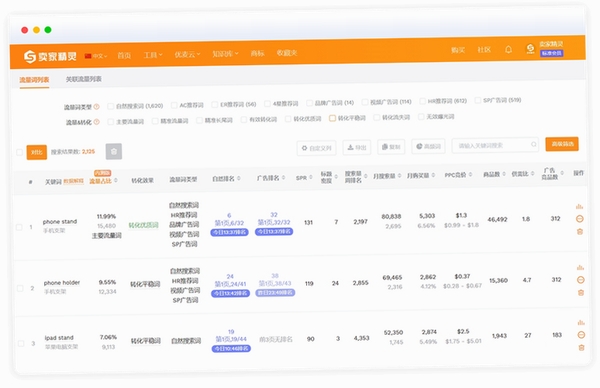Click minus circle icon in ipad stand row

[x=581, y=335]
